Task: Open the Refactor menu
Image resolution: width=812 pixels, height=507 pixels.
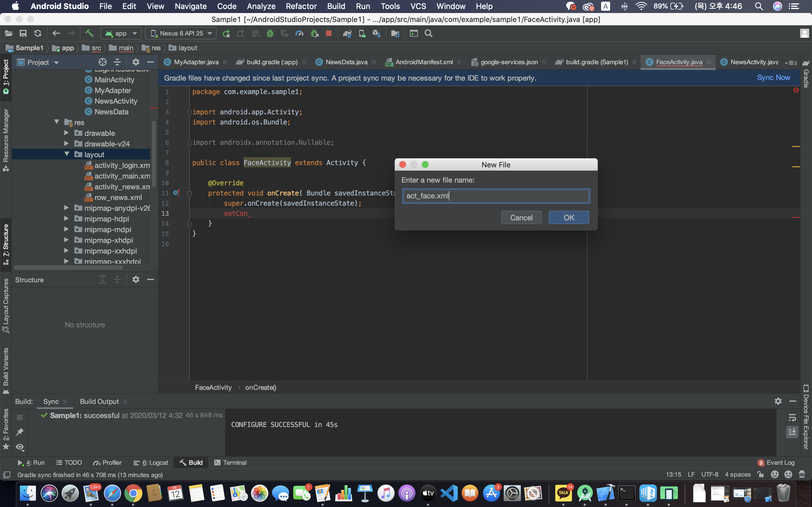Action: pyautogui.click(x=301, y=6)
